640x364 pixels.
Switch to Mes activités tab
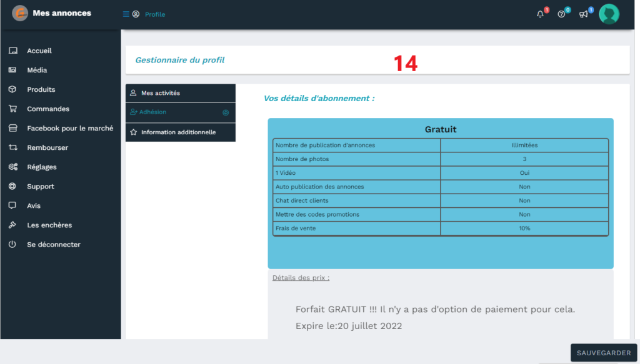point(181,93)
